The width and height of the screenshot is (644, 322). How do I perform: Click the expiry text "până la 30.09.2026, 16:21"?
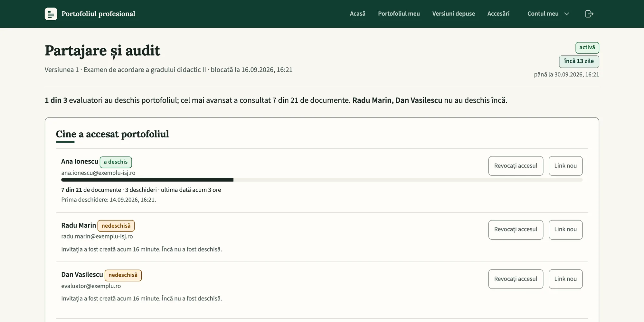566,74
